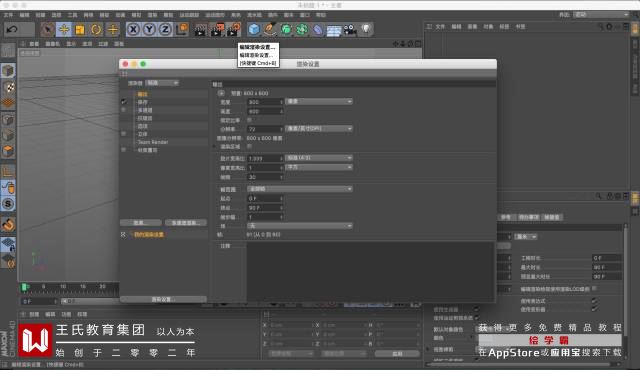
Task: Toggle the 材质覆写 material override checkbox
Action: (x=124, y=150)
